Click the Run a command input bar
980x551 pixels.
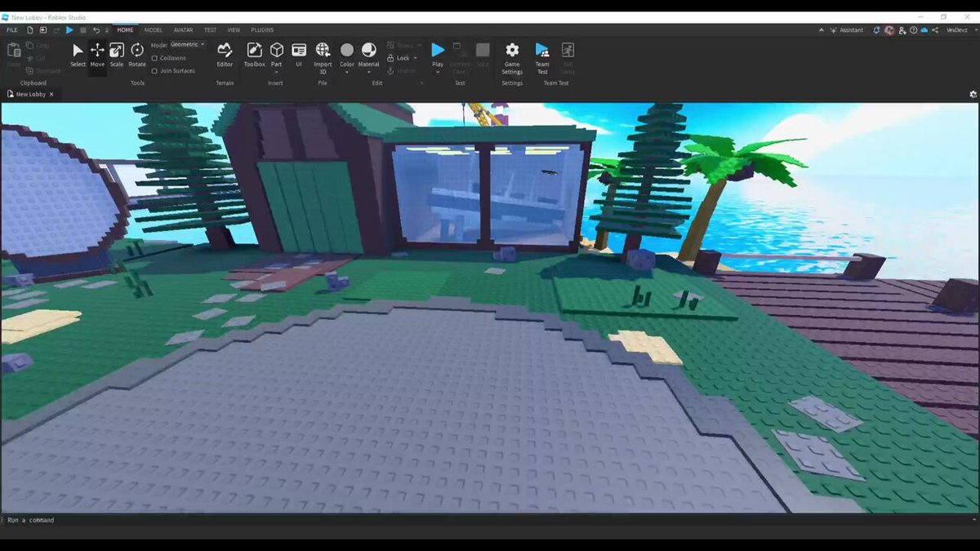(490, 520)
